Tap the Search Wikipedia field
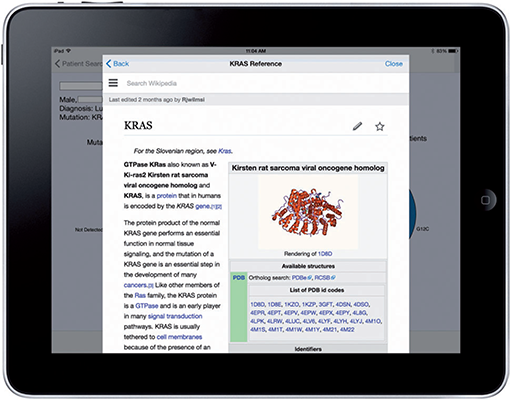 click(x=152, y=83)
